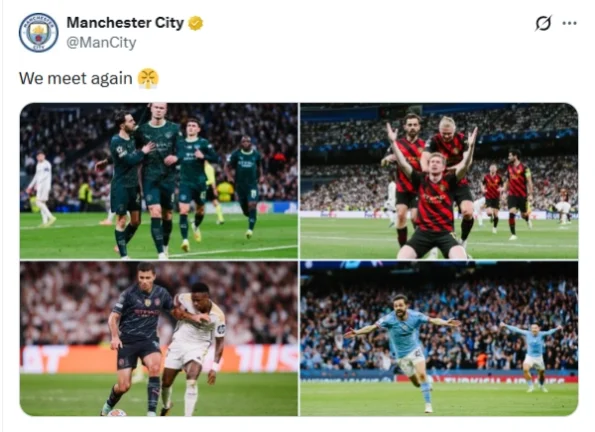The height and width of the screenshot is (432, 595).
Task: Click the football at dueling players' feet
Action: pyautogui.click(x=117, y=412)
